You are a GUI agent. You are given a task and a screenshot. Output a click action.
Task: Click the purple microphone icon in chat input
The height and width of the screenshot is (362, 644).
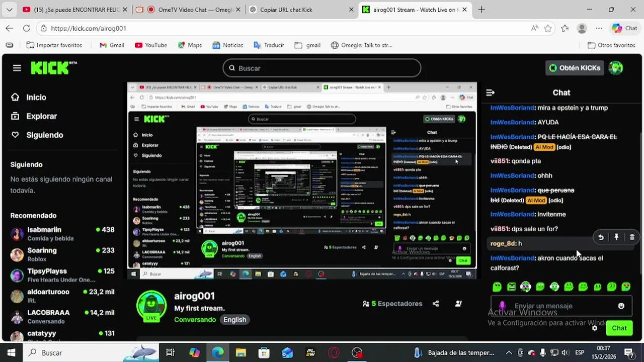tap(502, 306)
